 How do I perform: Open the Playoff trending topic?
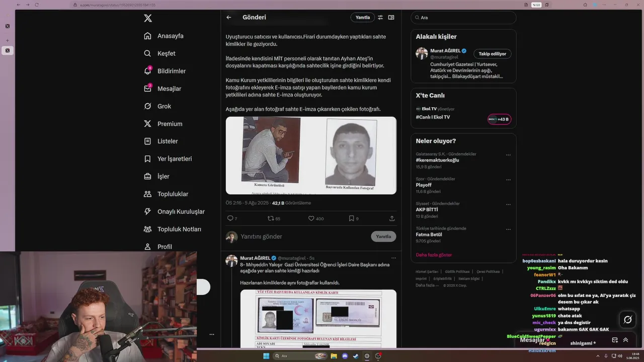[x=424, y=185]
